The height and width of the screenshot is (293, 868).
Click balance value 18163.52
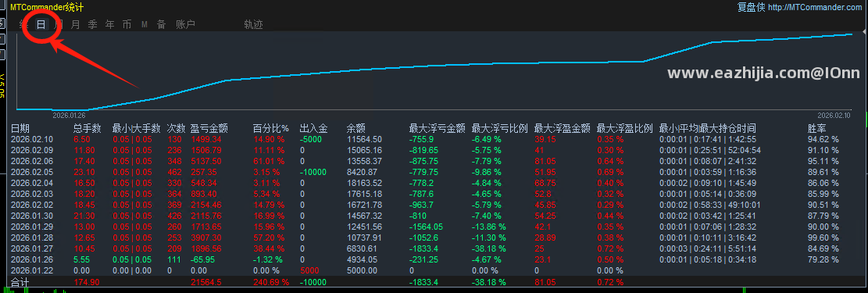(364, 184)
